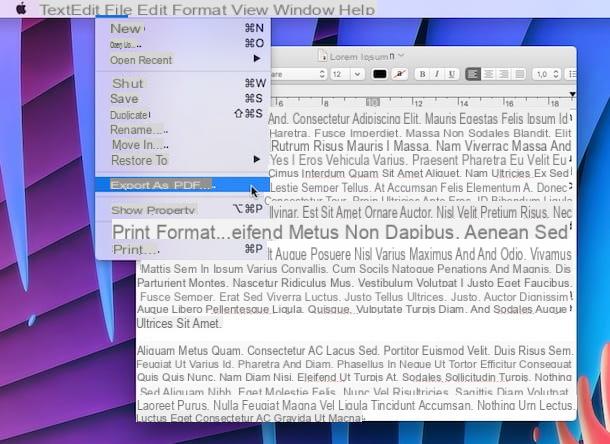Choose Show Property menu item
The image size is (610, 444).
click(x=183, y=209)
